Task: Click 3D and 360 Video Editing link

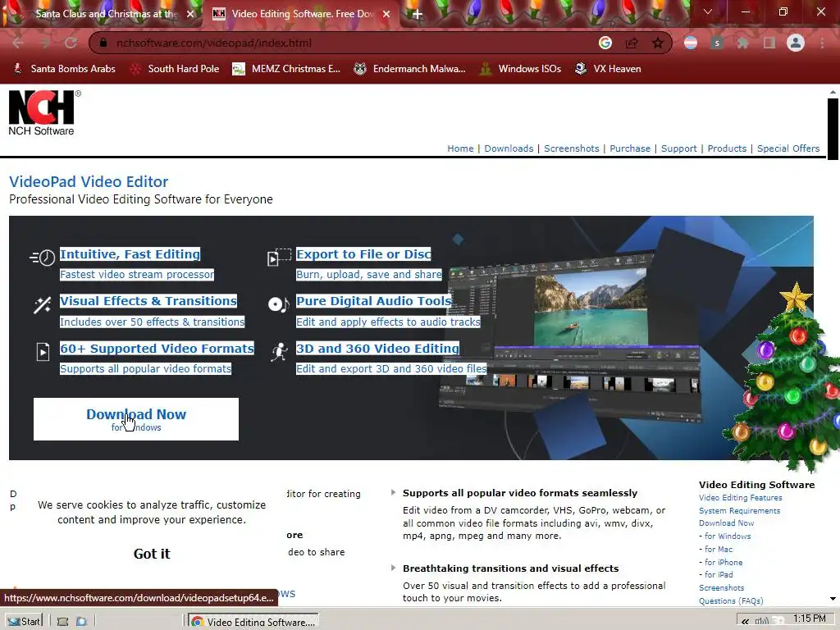Action: click(x=377, y=348)
